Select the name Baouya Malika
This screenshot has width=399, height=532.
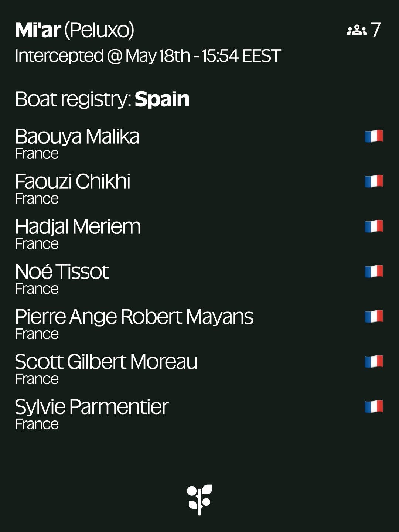(77, 137)
